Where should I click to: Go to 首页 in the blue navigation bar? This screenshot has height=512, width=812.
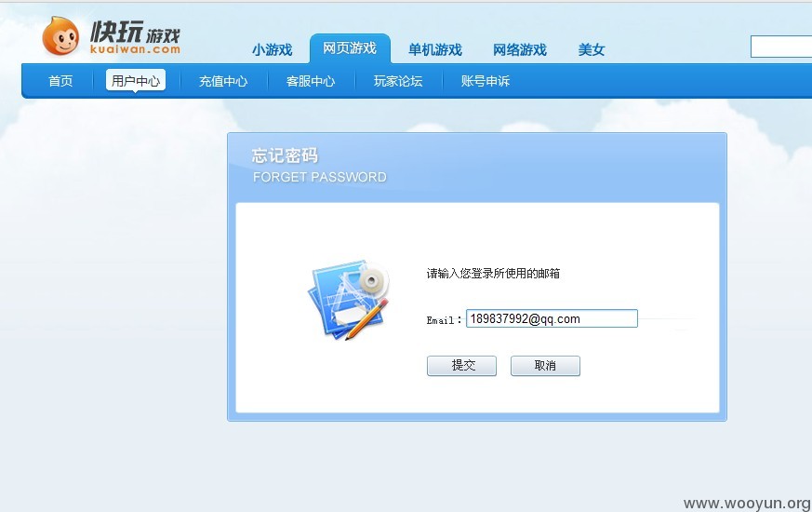pyautogui.click(x=60, y=81)
